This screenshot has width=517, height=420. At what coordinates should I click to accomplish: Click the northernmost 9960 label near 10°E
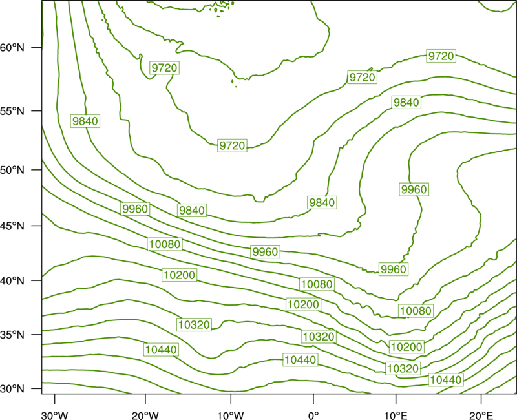pos(414,189)
